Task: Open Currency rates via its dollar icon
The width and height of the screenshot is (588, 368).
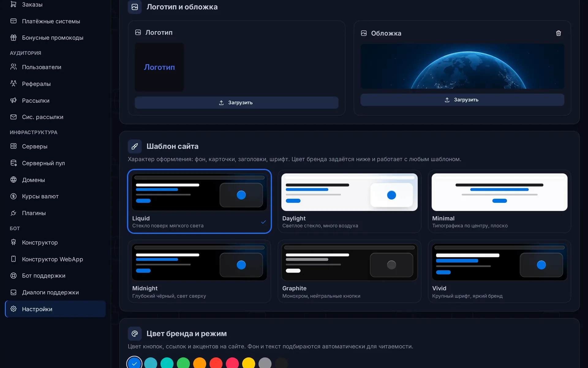Action: click(13, 196)
